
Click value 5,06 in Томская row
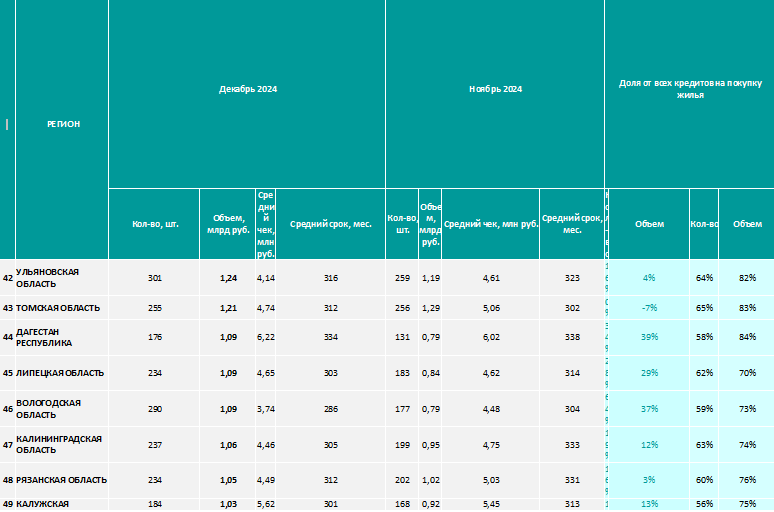coord(491,308)
